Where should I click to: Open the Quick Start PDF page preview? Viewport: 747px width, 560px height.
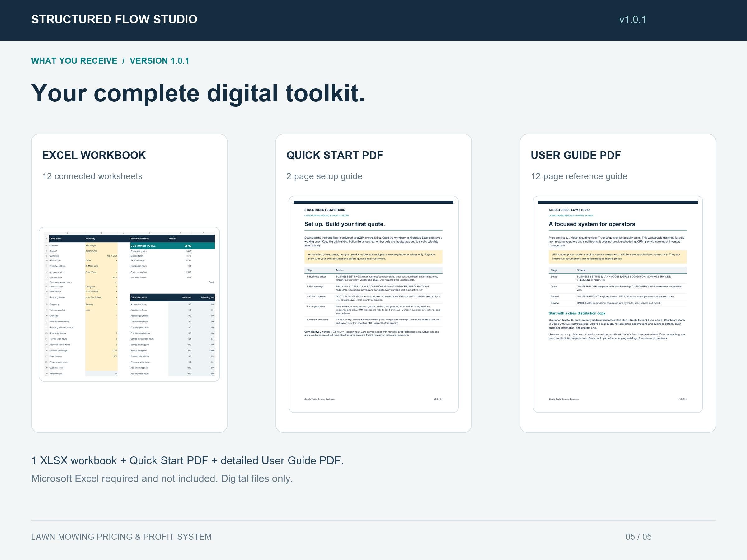click(374, 304)
